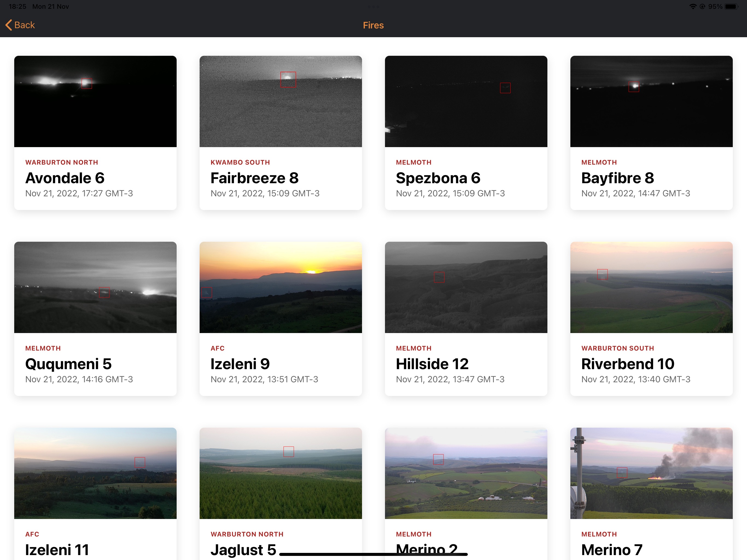Screen dimensions: 747x560
Task: Click the Back button label
Action: click(x=24, y=25)
